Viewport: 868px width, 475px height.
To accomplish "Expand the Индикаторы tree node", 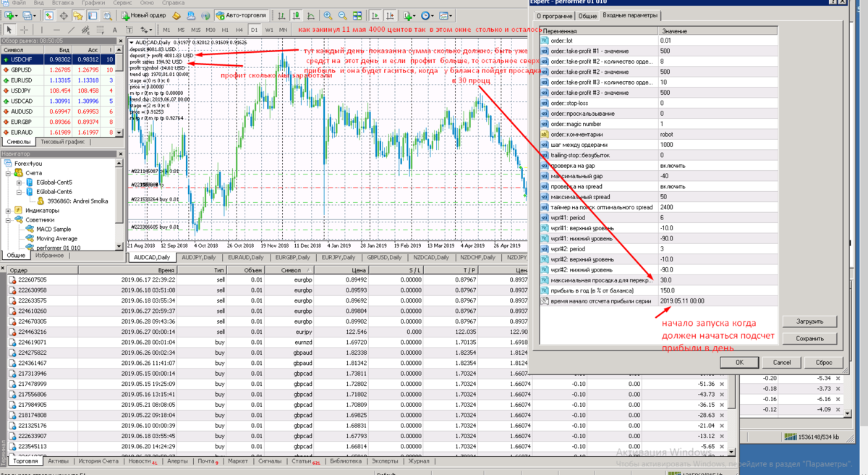I will 9,210.
